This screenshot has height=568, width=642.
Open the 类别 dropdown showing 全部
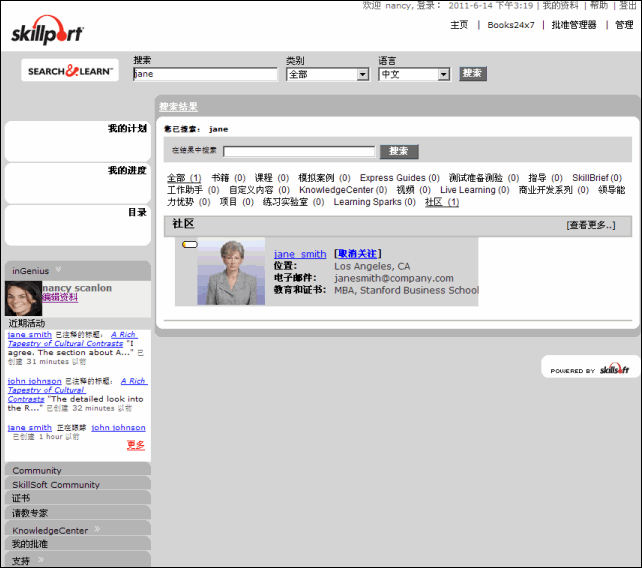coord(328,75)
